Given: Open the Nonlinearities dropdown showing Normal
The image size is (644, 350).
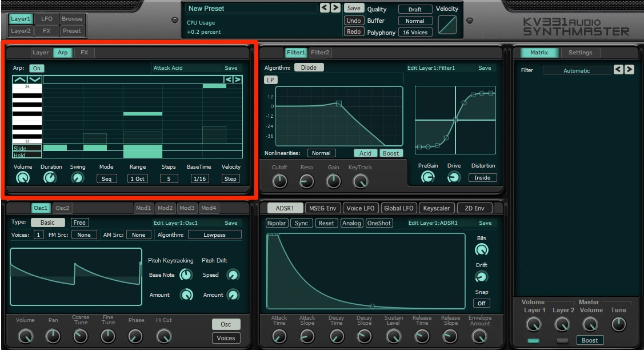Looking at the screenshot, I should (321, 153).
